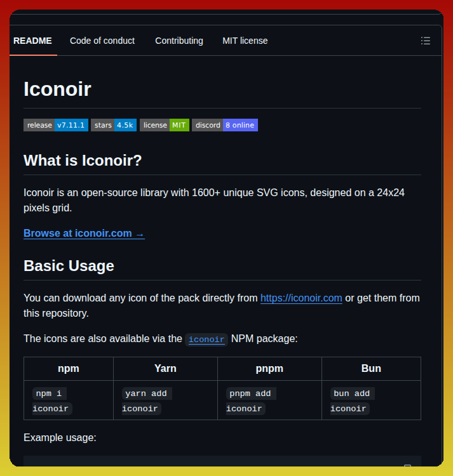Click the bun add iconoir command
The height and width of the screenshot is (476, 453).
coord(353,401)
